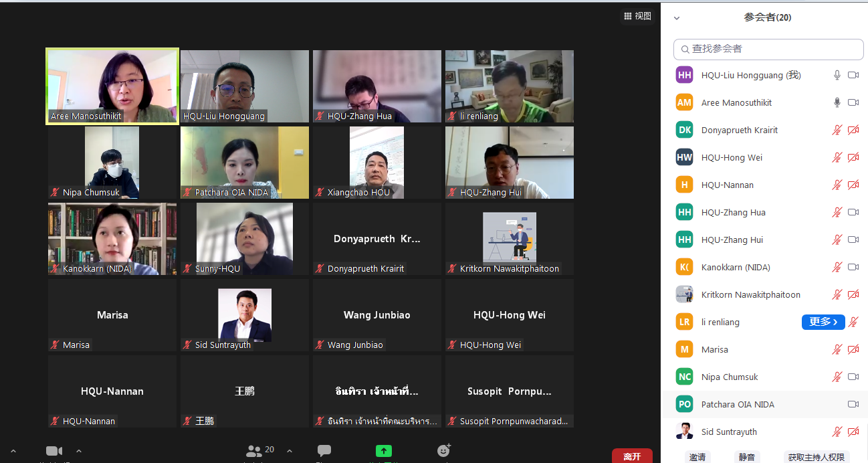The width and height of the screenshot is (868, 463).
Task: Click Kritkorn Nawakitphaitoon avatar in participant list
Action: [684, 294]
